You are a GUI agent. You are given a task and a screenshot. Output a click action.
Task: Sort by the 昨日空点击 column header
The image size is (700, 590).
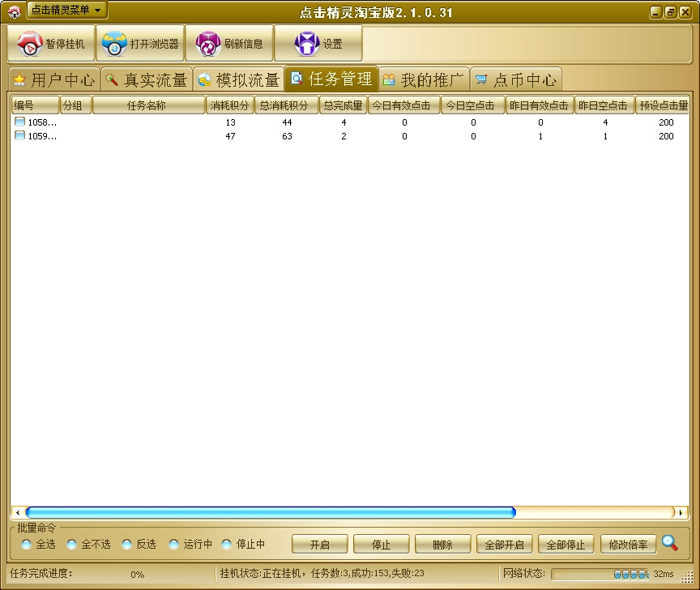click(604, 105)
